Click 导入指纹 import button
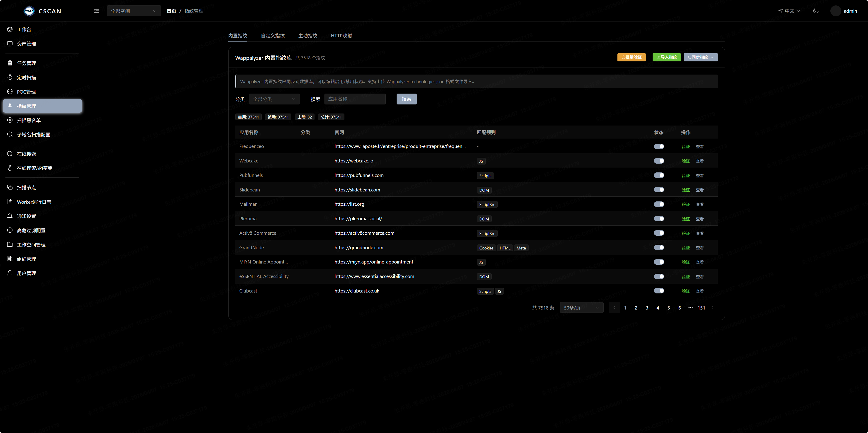 (666, 57)
